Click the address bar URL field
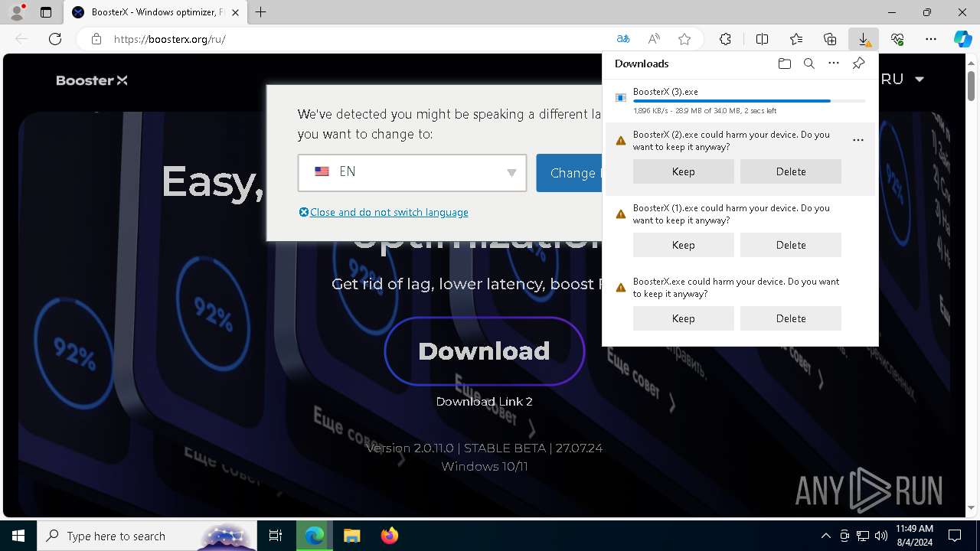Screen dimensions: 980x551 tap(360, 39)
